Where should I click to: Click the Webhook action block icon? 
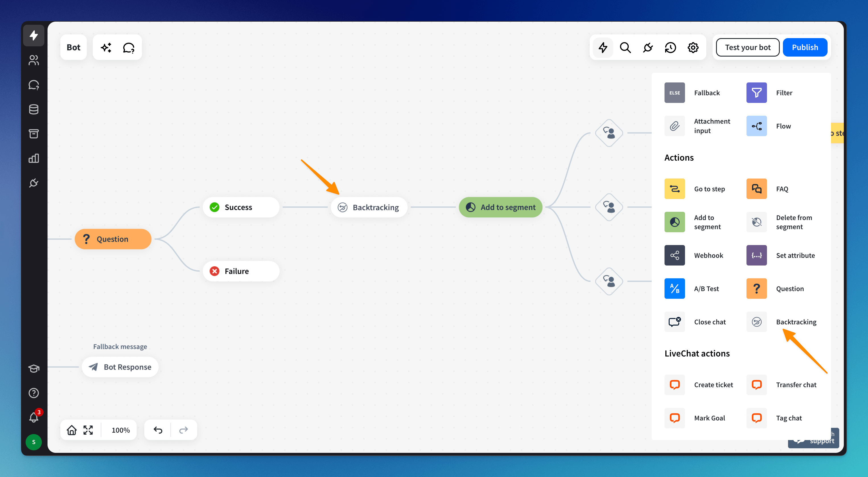click(674, 255)
